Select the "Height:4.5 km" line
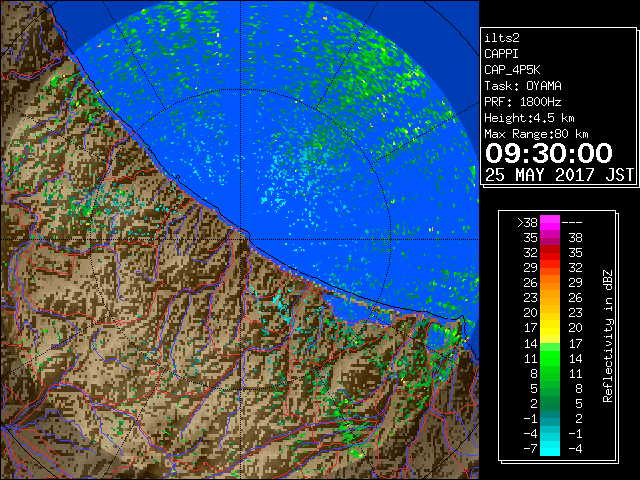Screen dimensions: 640x480 (529, 118)
